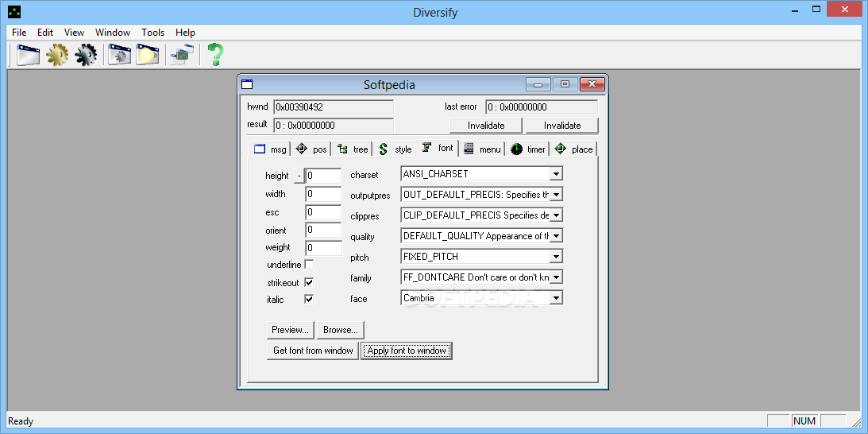Open the Tools menu

(x=152, y=32)
